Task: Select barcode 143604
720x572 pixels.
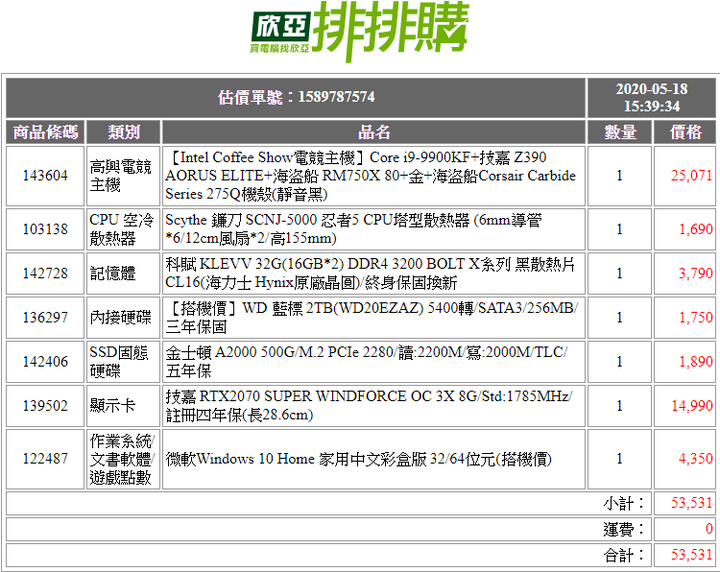Action: pos(45,175)
